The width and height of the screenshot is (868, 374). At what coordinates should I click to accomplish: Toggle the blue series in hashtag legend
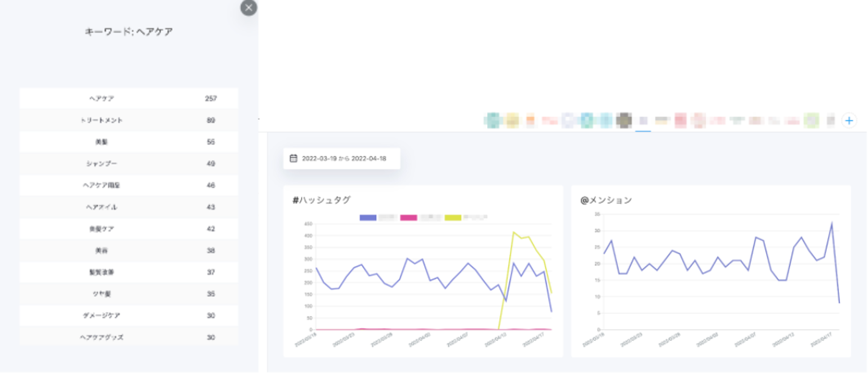pos(368,218)
